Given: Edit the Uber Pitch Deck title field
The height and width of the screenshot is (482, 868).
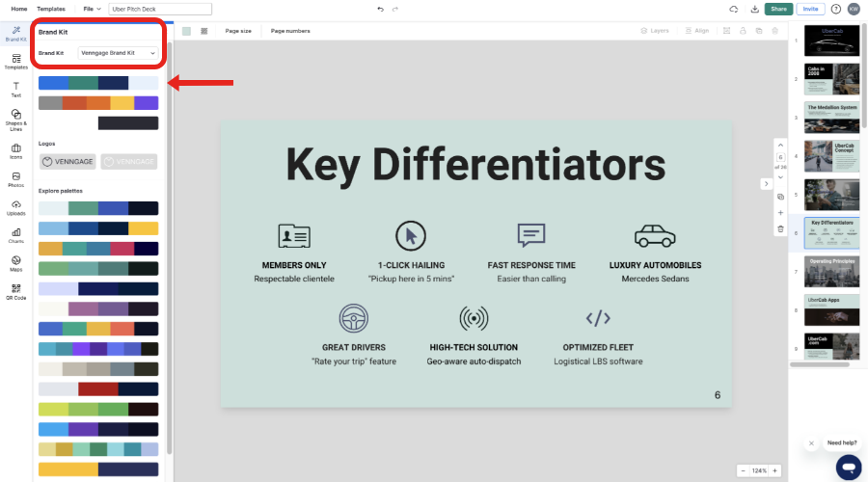Looking at the screenshot, I should [x=160, y=9].
